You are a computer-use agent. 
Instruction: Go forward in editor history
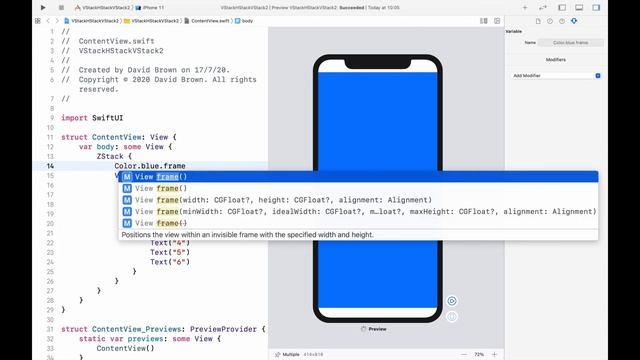tap(57, 21)
